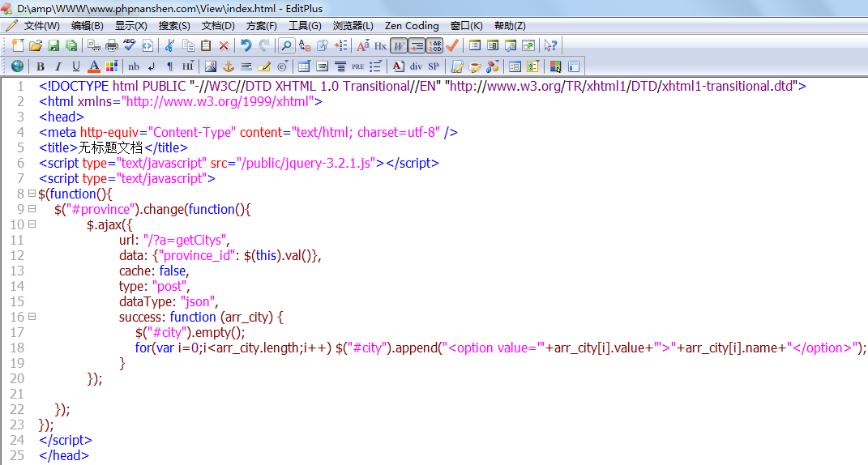Insert div tag
Viewport: 868px width, 465px height.
(417, 66)
